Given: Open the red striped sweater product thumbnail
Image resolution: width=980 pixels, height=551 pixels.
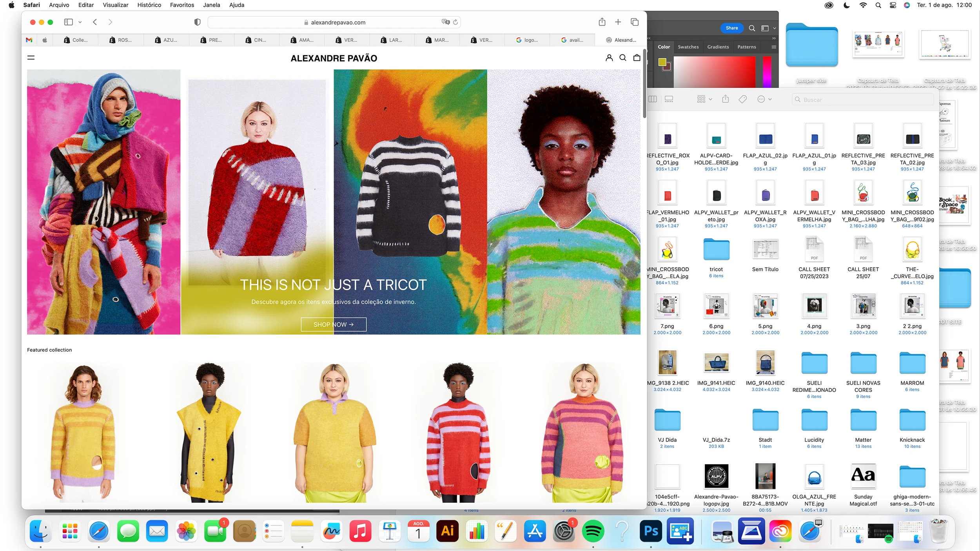Looking at the screenshot, I should 459,432.
